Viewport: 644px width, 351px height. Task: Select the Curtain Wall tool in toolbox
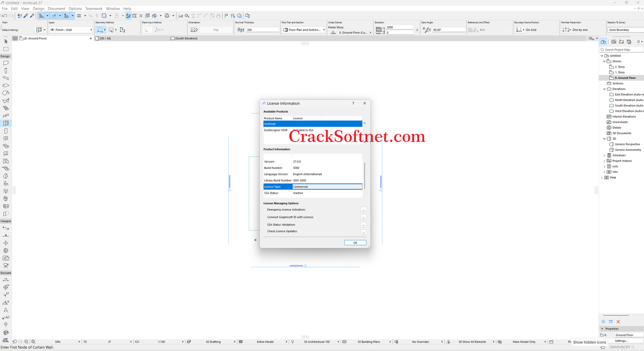coord(6,123)
